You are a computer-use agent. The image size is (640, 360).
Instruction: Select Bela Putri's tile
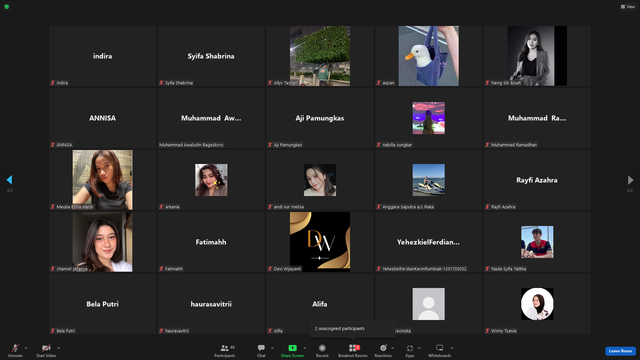point(102,304)
